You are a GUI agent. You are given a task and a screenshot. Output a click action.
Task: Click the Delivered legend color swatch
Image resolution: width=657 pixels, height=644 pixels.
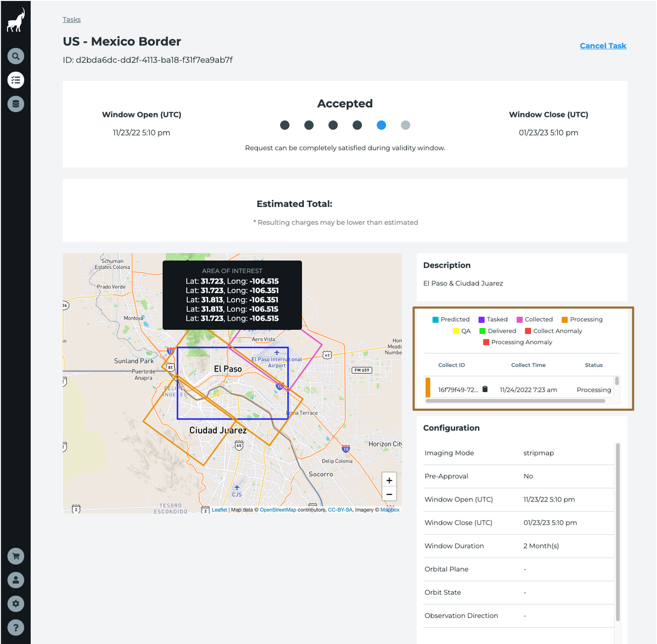coord(482,331)
